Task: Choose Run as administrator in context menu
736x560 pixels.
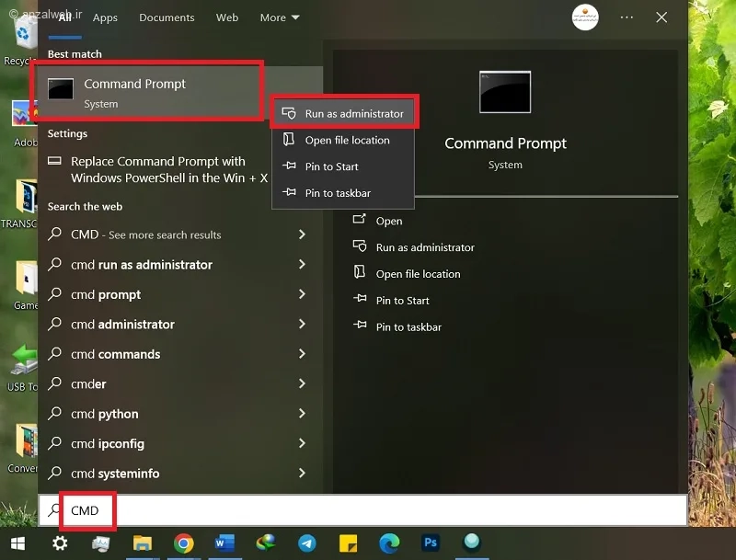Action: [343, 113]
